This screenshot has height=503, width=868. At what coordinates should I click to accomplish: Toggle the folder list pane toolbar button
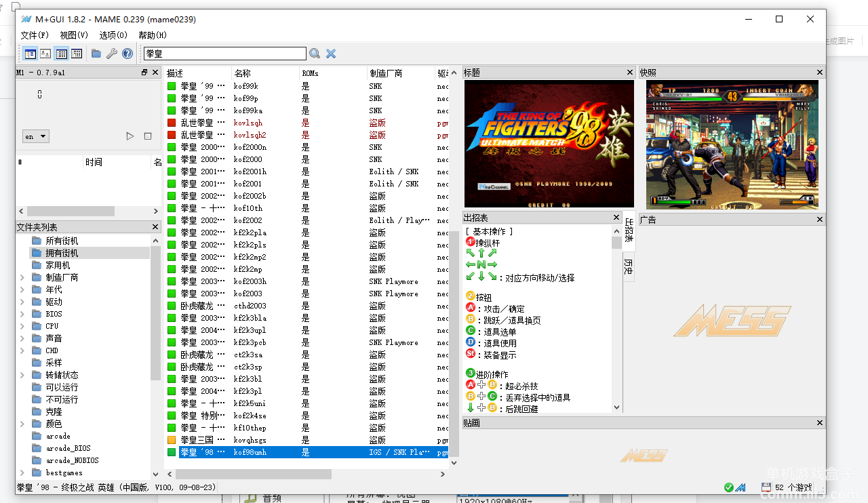(x=30, y=54)
